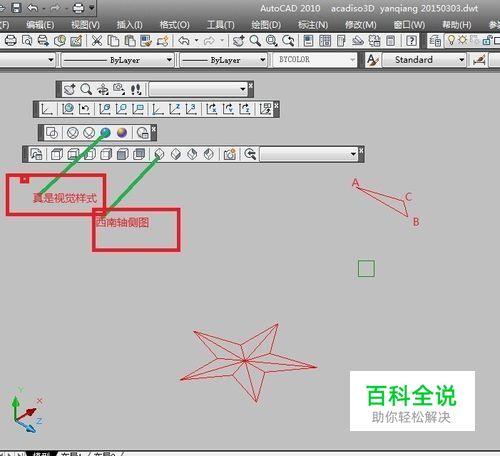
Task: Toggle the layer freeze sun icon
Action: tap(462, 40)
